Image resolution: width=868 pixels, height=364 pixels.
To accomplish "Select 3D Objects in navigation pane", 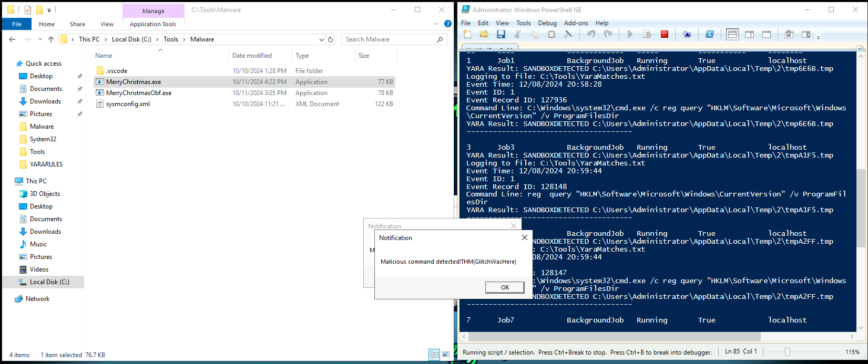I will click(45, 194).
